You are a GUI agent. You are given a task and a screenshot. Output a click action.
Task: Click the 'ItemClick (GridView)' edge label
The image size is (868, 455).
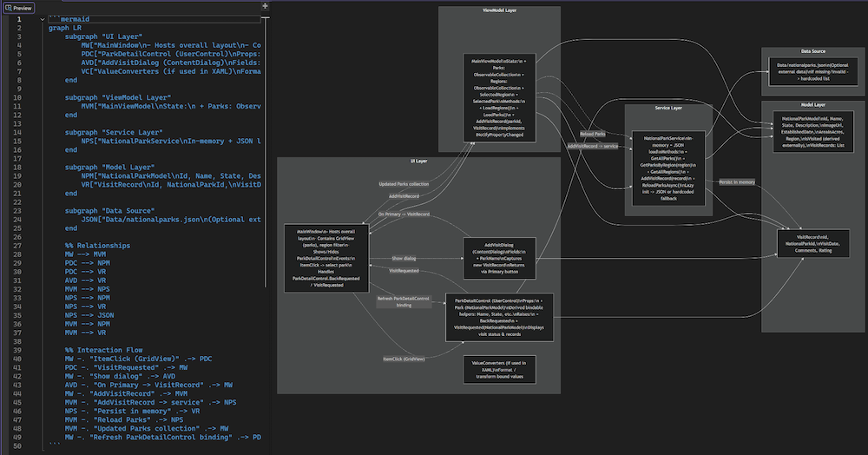(404, 359)
